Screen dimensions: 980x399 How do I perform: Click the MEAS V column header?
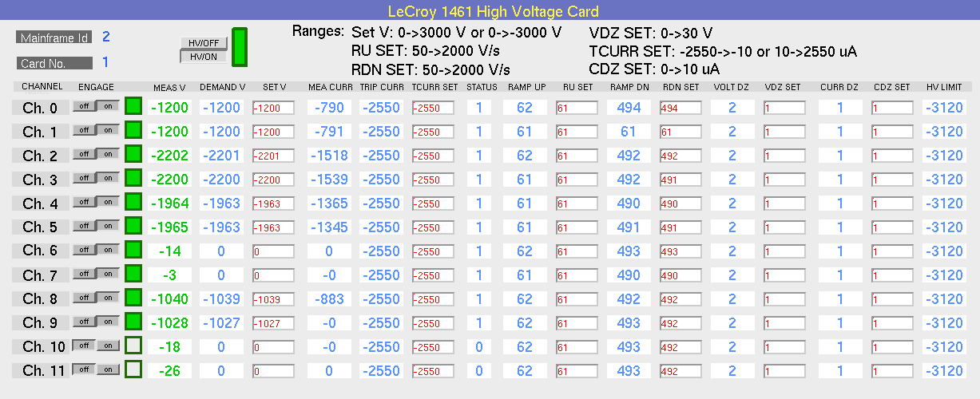pos(169,87)
